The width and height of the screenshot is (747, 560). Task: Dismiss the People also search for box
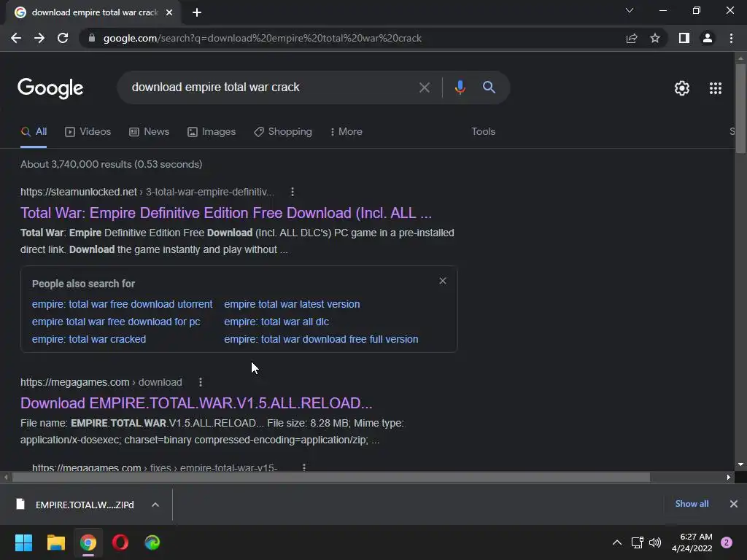443,281
